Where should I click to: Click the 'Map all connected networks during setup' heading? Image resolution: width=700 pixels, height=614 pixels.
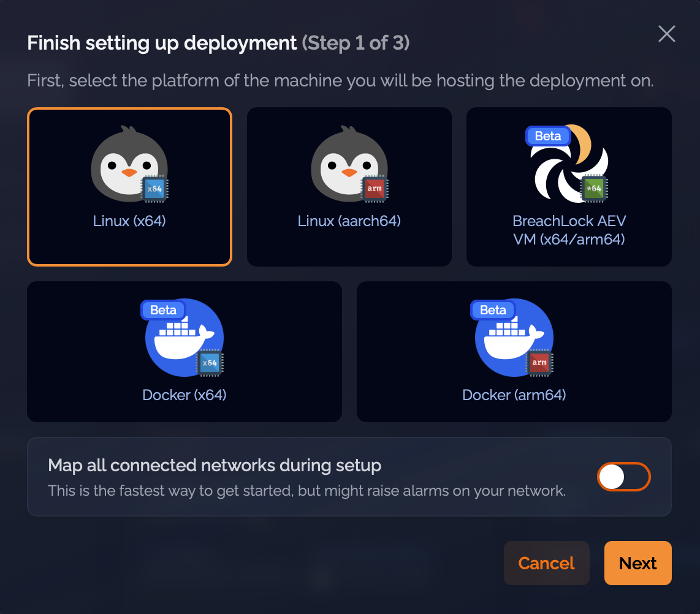(215, 466)
